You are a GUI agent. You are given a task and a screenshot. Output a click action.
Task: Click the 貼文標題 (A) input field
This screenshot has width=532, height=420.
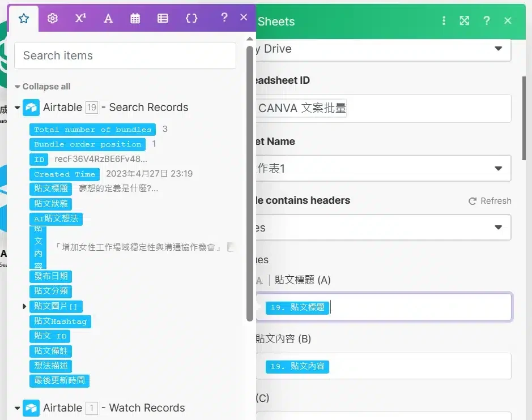tap(384, 307)
